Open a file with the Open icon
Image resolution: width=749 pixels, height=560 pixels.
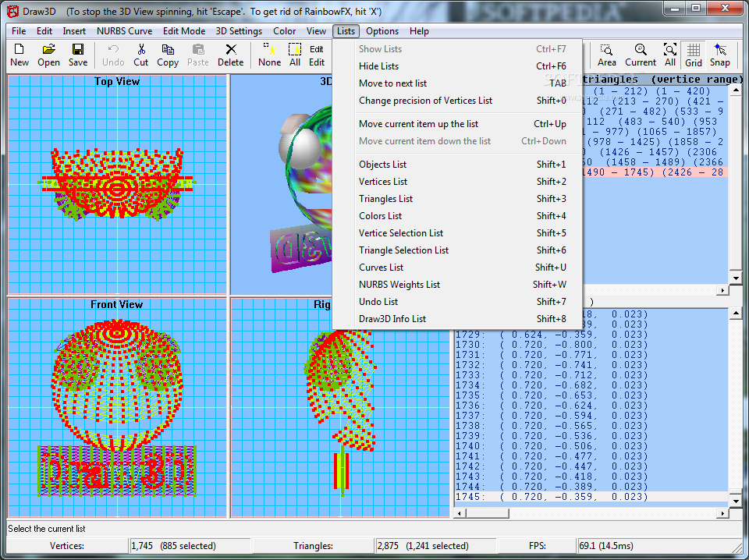(48, 55)
